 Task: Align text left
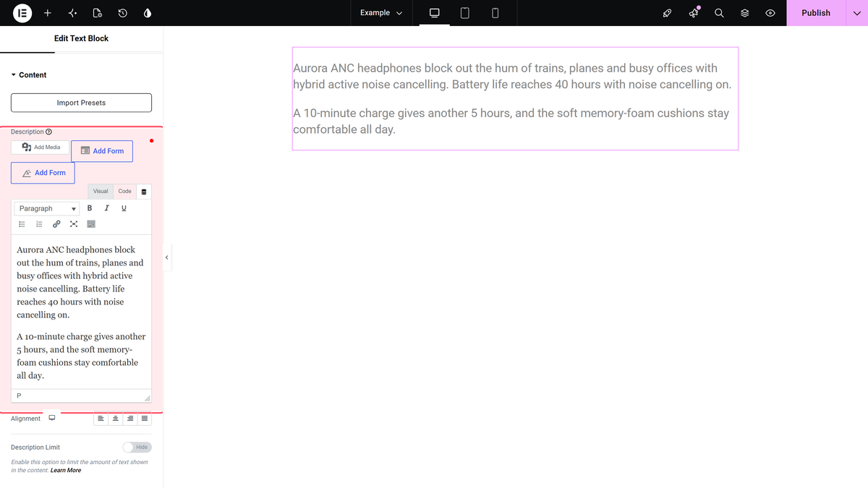point(101,419)
